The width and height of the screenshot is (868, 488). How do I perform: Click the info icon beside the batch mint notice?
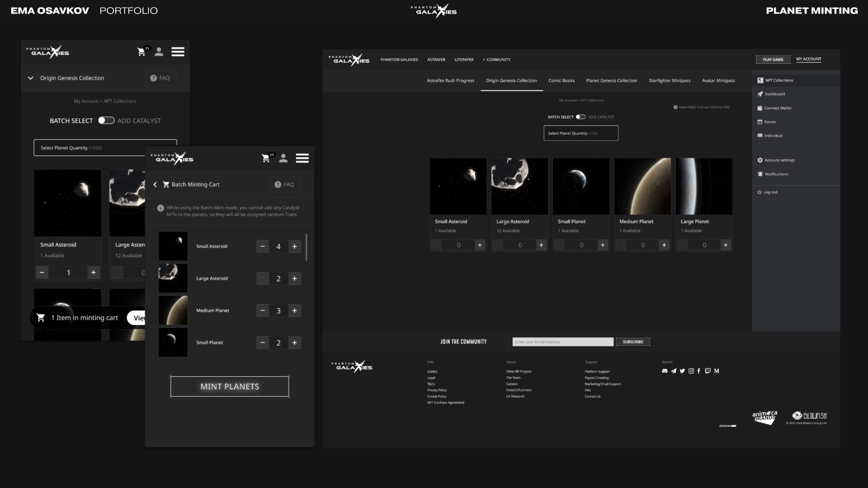[160, 208]
